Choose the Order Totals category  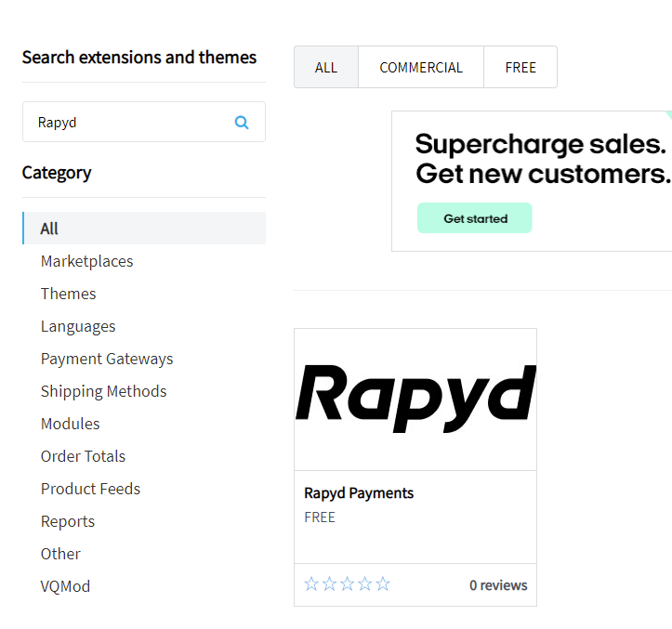point(83,456)
